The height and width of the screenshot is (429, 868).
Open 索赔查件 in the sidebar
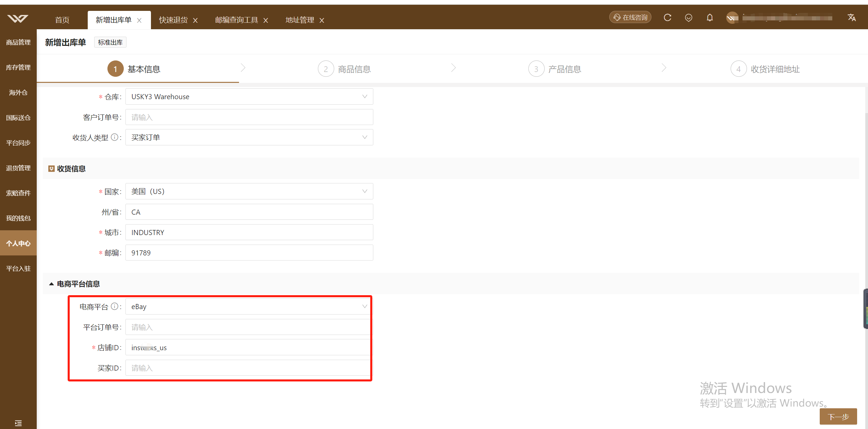(x=18, y=193)
